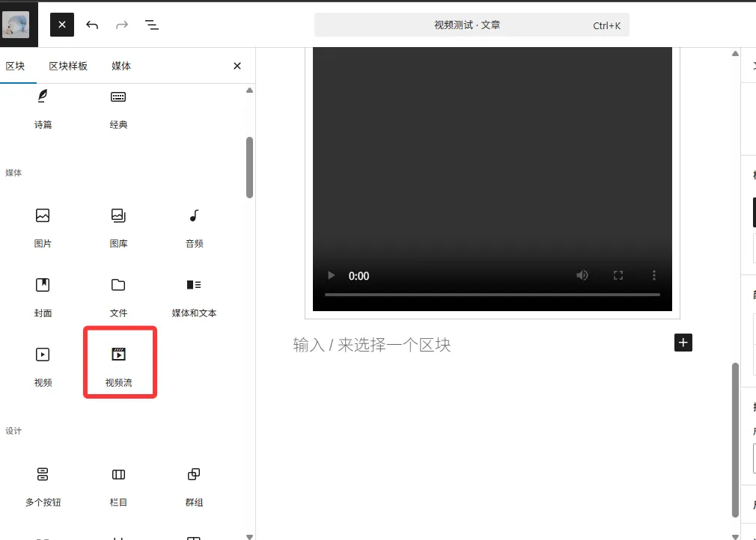
Task: Click the undo arrow in top toolbar
Action: tap(92, 25)
